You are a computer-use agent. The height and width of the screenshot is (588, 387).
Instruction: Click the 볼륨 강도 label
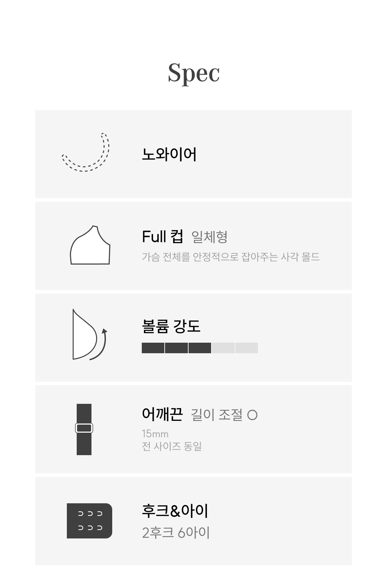(171, 326)
